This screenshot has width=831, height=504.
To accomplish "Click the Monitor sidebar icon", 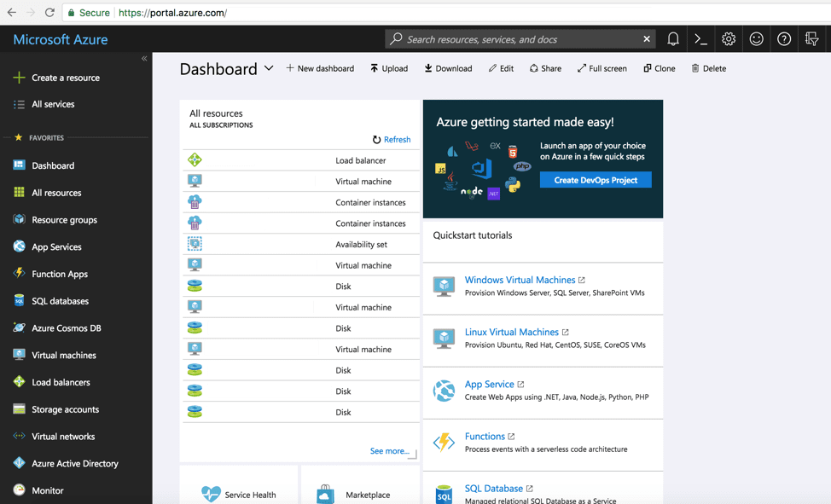I will click(19, 490).
